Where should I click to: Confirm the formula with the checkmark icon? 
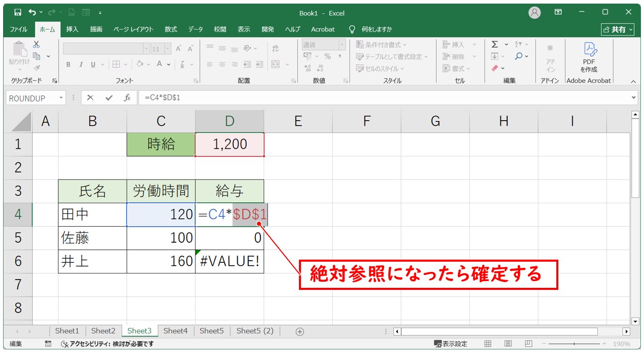109,97
